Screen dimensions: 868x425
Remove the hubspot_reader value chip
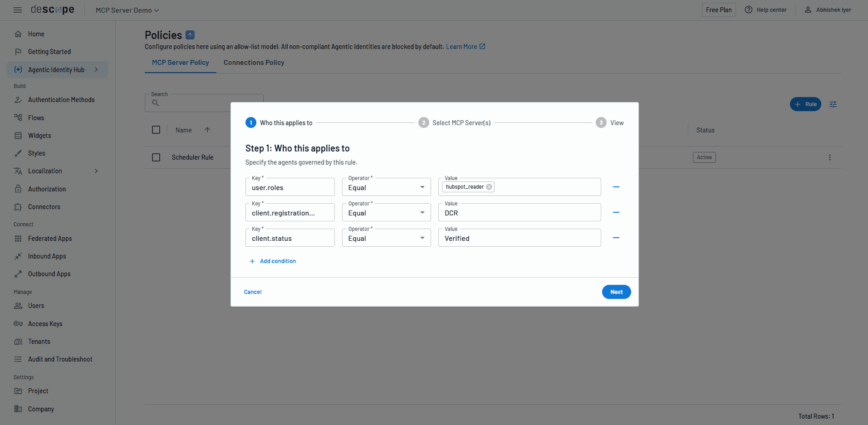point(489,186)
